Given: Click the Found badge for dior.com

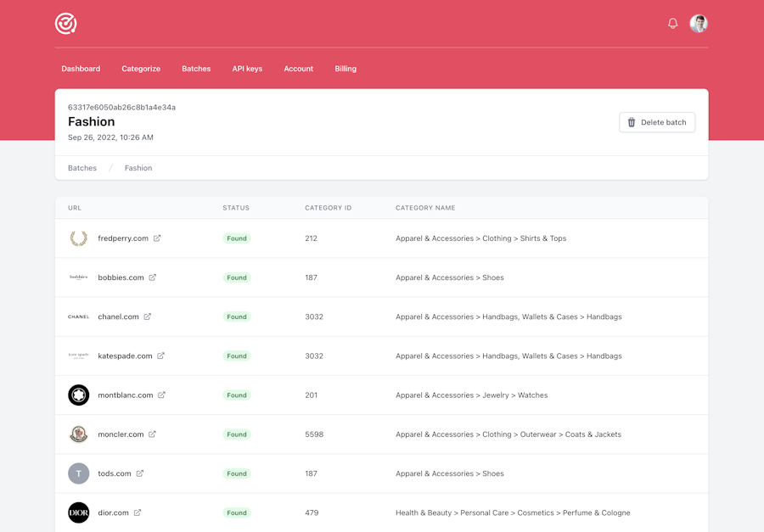Looking at the screenshot, I should (237, 512).
